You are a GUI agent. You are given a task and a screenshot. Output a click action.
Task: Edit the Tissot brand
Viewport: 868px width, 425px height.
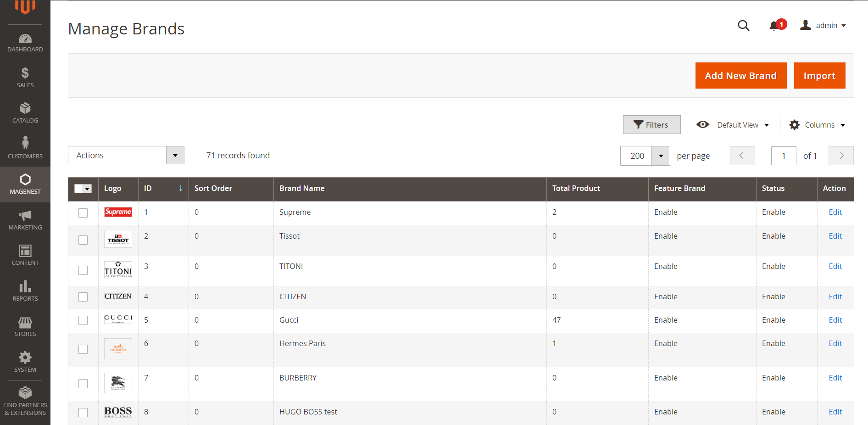pyautogui.click(x=835, y=236)
